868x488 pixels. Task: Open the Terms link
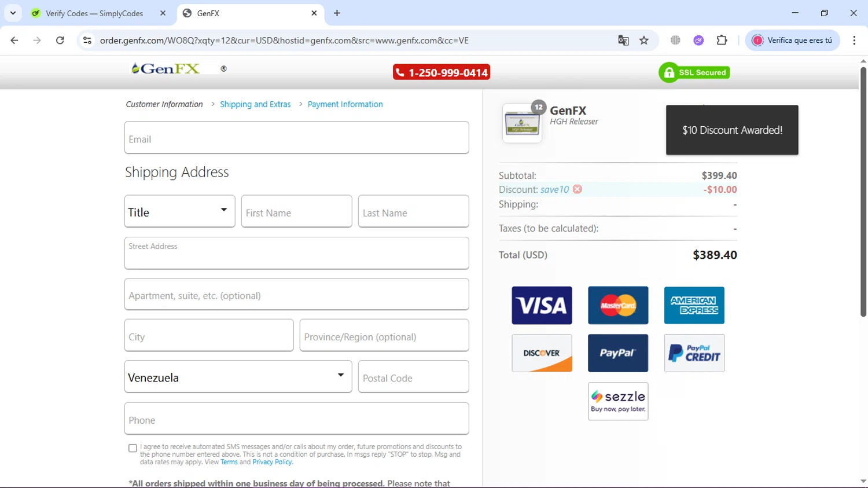point(229,462)
